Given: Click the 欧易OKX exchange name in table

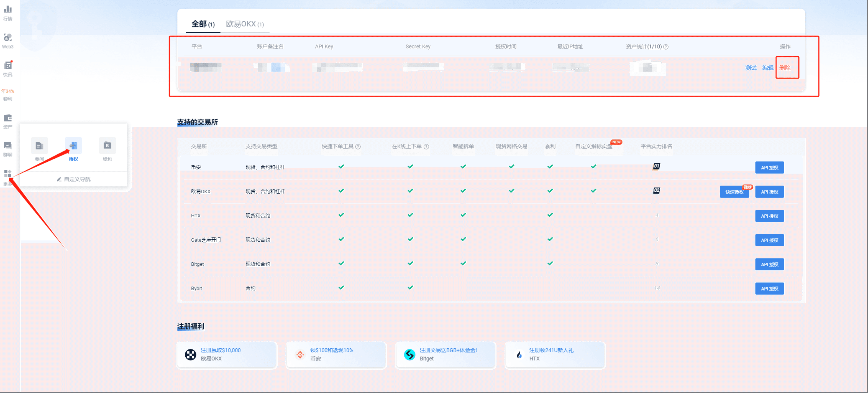Looking at the screenshot, I should pos(201,191).
